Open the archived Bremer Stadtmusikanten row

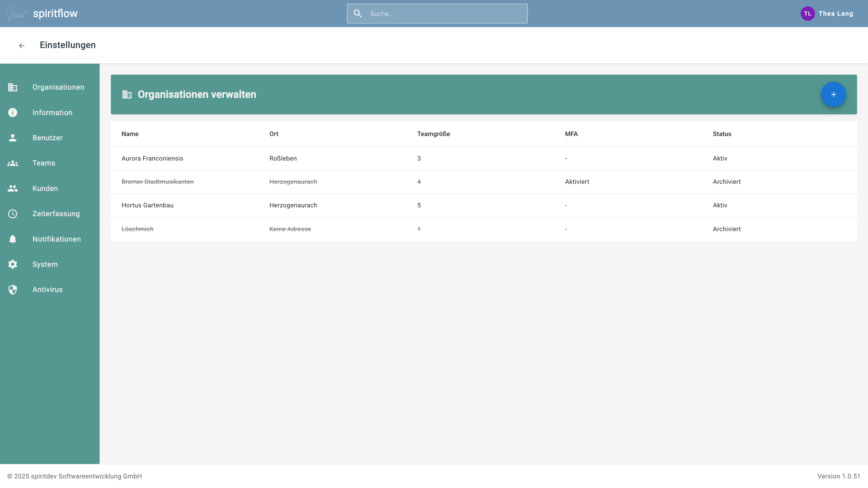pyautogui.click(x=483, y=182)
